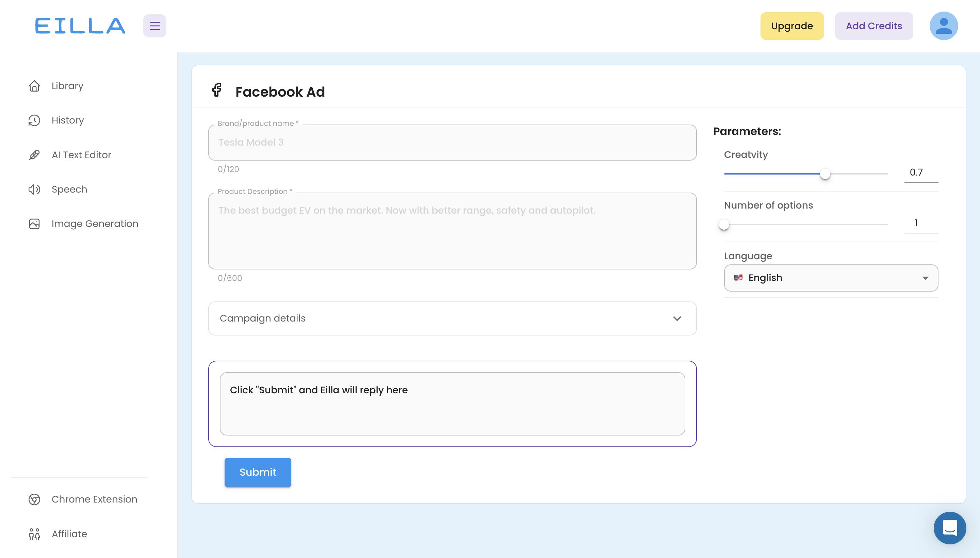Focus the Brand/product name input field
Viewport: 980px width, 558px height.
tap(452, 143)
